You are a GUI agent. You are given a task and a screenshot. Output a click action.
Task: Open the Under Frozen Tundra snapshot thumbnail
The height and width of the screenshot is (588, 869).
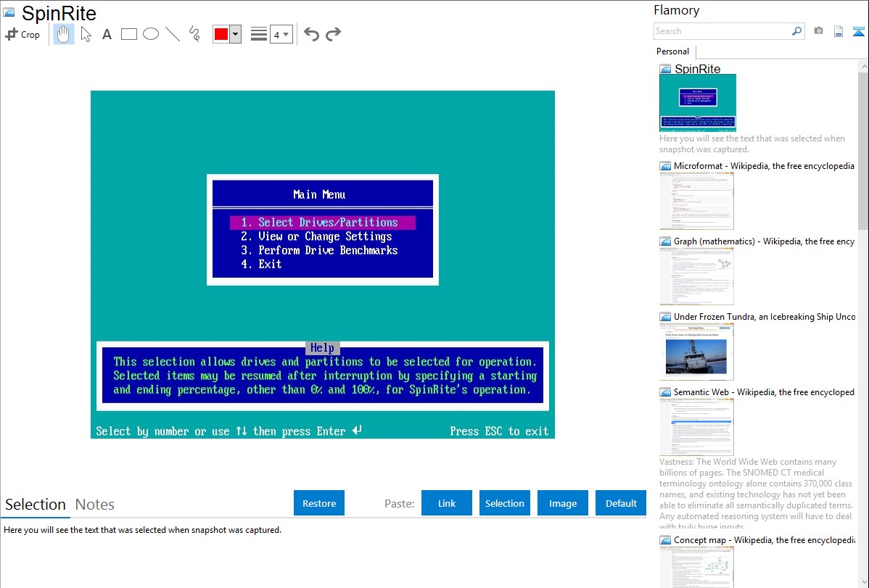point(696,352)
